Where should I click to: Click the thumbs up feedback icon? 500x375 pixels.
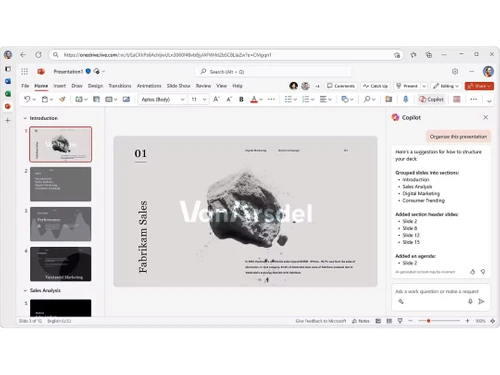472,272
